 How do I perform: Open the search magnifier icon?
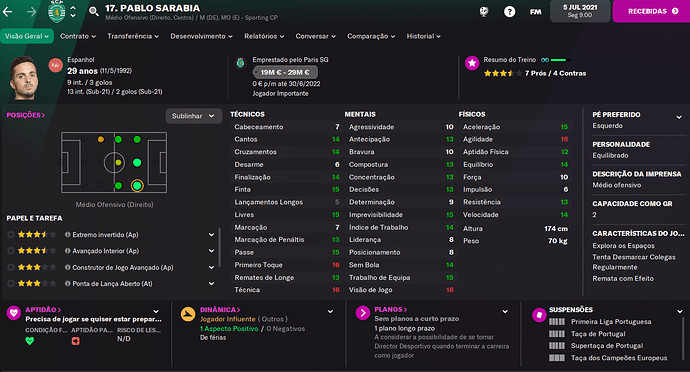(93, 11)
